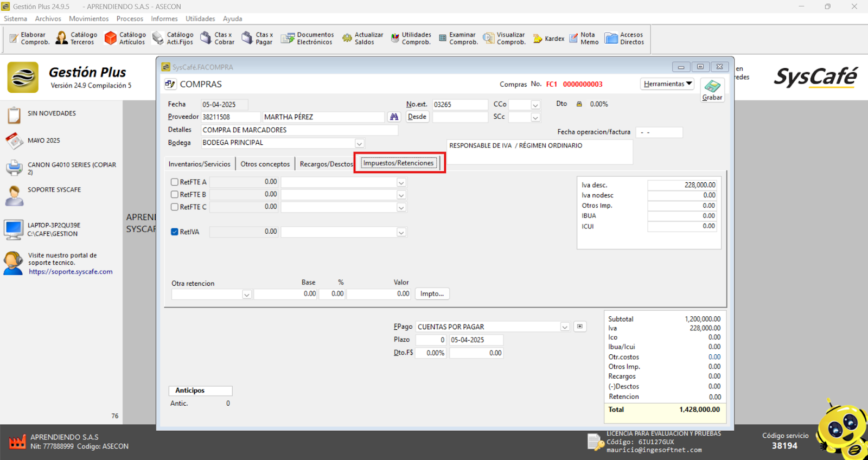Enable the RetFTE A checkbox
Image resolution: width=868 pixels, height=460 pixels.
click(175, 182)
